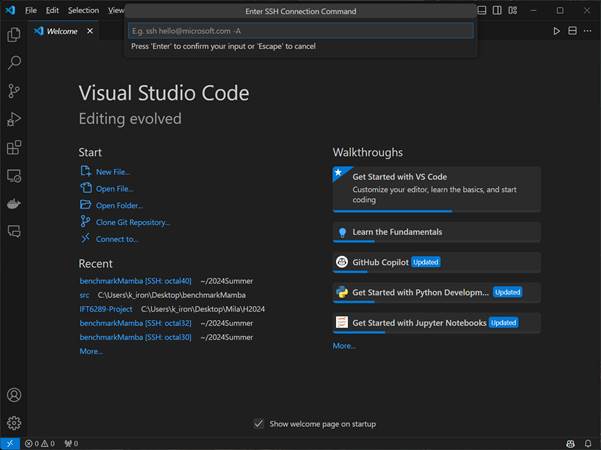Open the Selection menu
The width and height of the screenshot is (601, 450).
tap(83, 10)
